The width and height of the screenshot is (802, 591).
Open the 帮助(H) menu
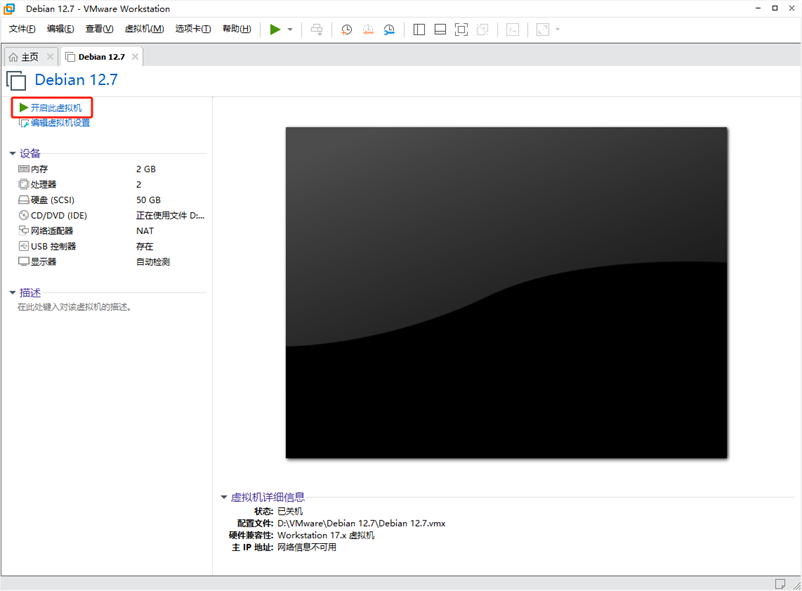coord(237,29)
